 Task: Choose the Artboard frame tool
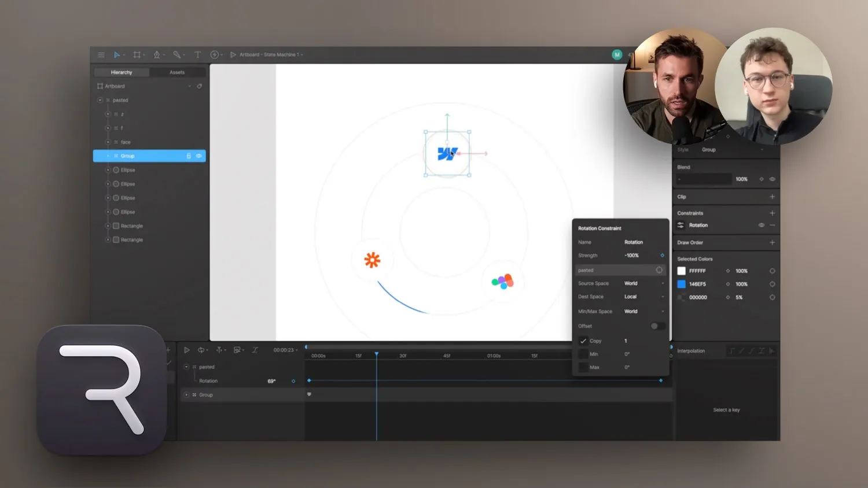pos(137,55)
